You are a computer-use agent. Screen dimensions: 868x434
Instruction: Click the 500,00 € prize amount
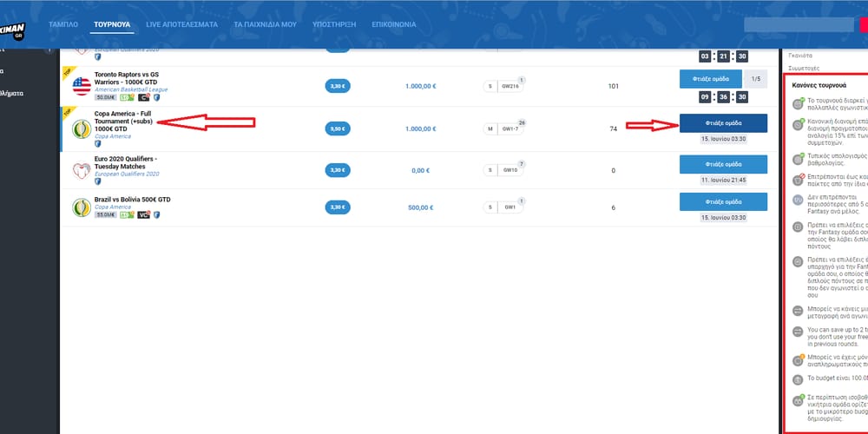421,207
